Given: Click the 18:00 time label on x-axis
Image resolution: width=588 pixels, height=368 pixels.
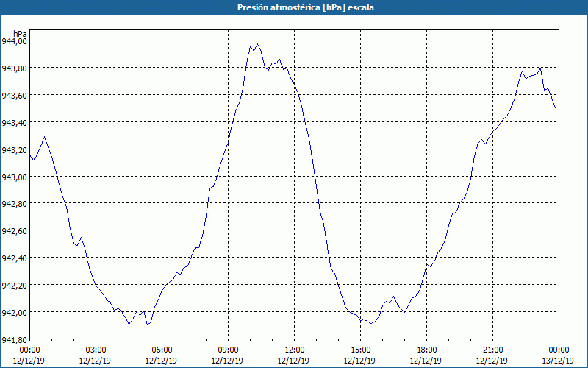Looking at the screenshot, I should click(427, 350).
